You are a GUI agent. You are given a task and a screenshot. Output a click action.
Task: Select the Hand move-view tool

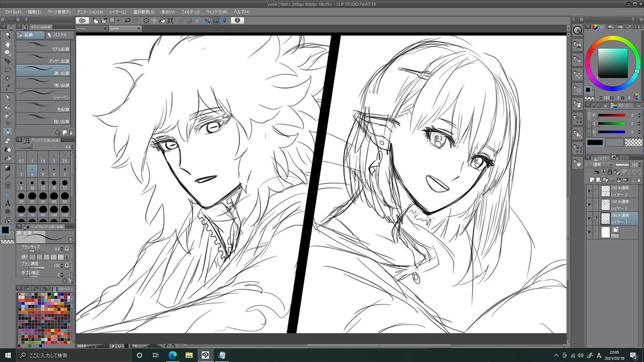pos(8,45)
